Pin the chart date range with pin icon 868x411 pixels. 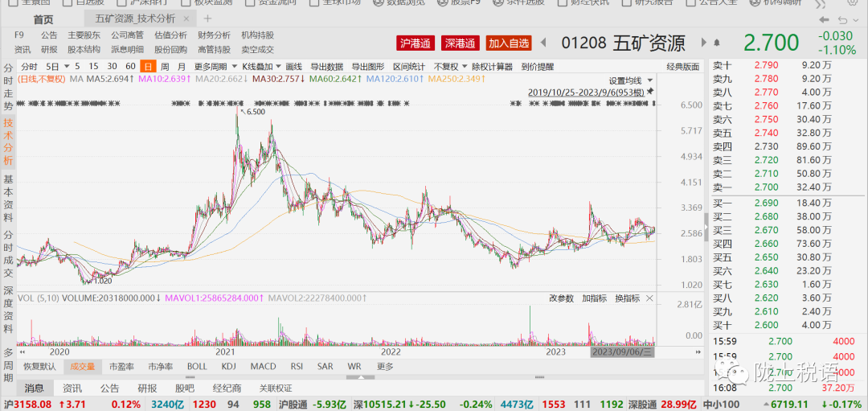click(650, 92)
